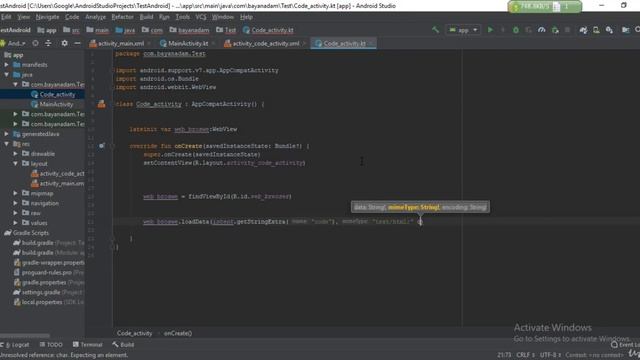Open settings.gradle in Gradle Scripts
The height and width of the screenshot is (360, 640).
pyautogui.click(x=41, y=292)
